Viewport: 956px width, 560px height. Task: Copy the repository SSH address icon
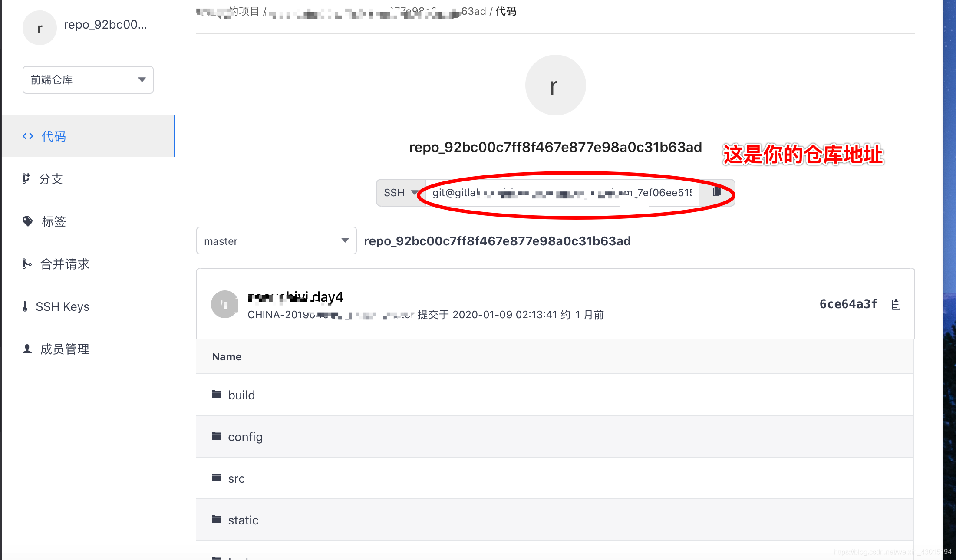pos(717,192)
